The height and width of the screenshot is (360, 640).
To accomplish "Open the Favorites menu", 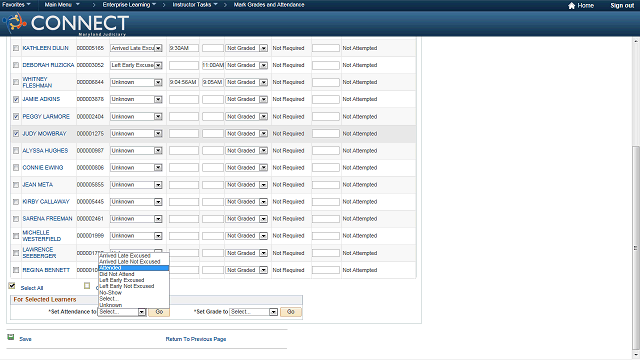I will [x=16, y=5].
